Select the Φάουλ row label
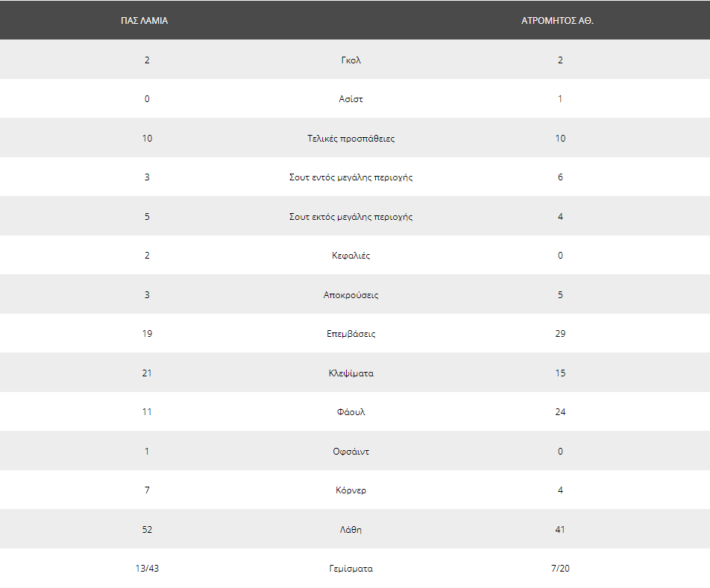The width and height of the screenshot is (710, 588). click(x=351, y=412)
